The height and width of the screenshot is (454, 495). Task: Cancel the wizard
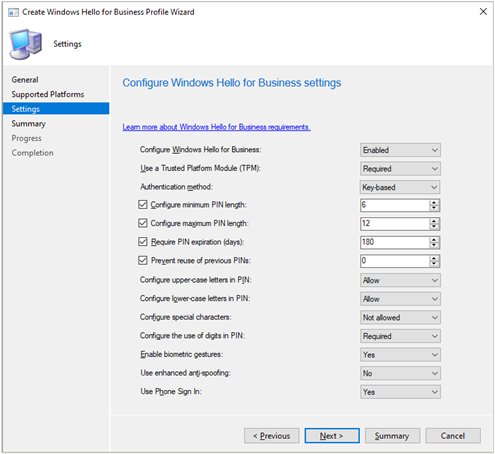coord(453,436)
